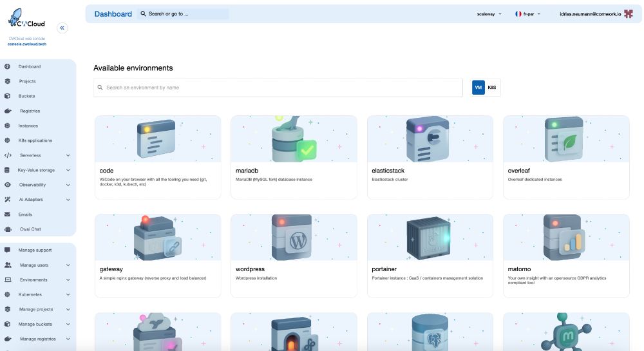Open the Registries sidebar menu item
Image resolution: width=644 pixels, height=351 pixels.
(x=37, y=111)
